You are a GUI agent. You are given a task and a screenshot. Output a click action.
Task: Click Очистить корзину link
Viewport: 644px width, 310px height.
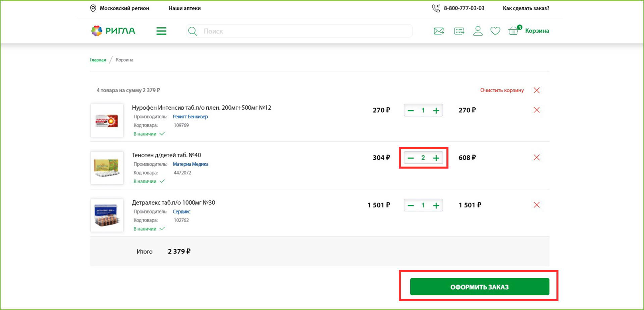[x=502, y=90]
